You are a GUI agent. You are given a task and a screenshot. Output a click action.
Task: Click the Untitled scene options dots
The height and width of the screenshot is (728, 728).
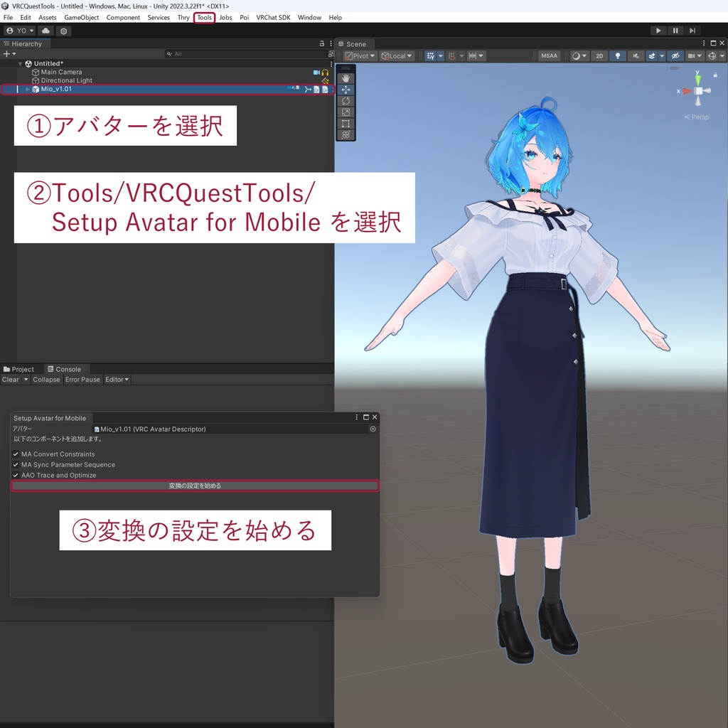click(x=331, y=63)
